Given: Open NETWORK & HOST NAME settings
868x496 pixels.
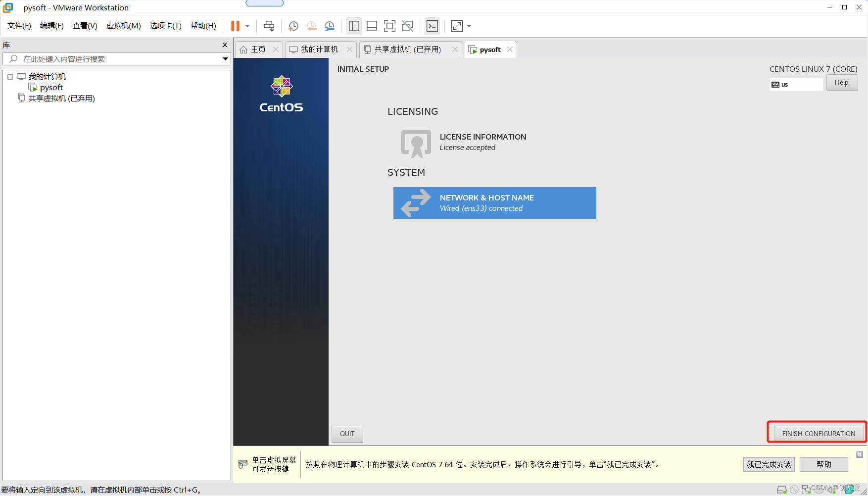Looking at the screenshot, I should tap(495, 203).
